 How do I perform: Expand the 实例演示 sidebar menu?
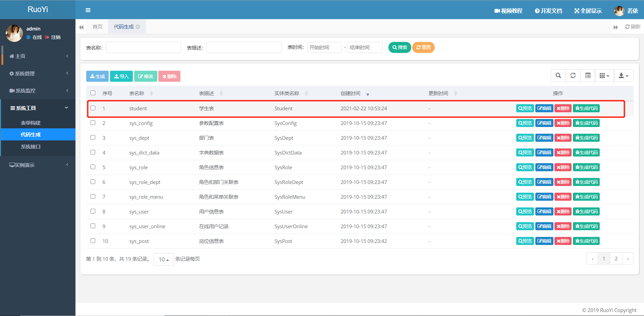38,165
